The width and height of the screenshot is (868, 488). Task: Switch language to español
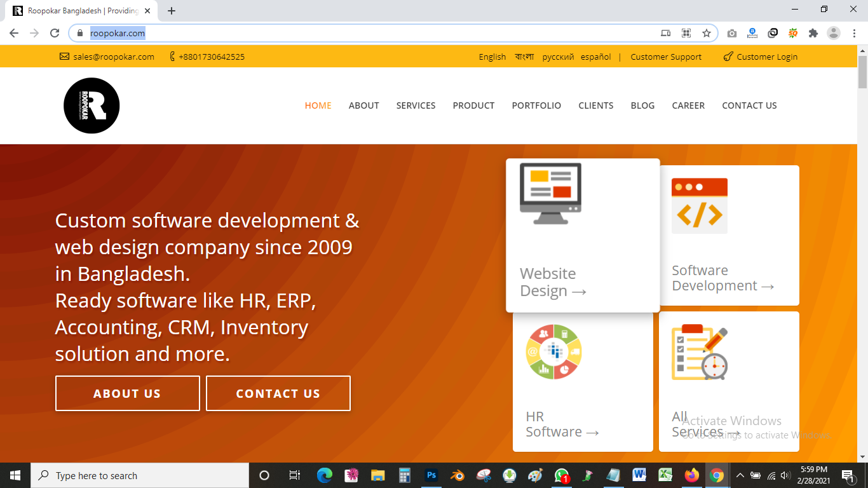click(596, 57)
